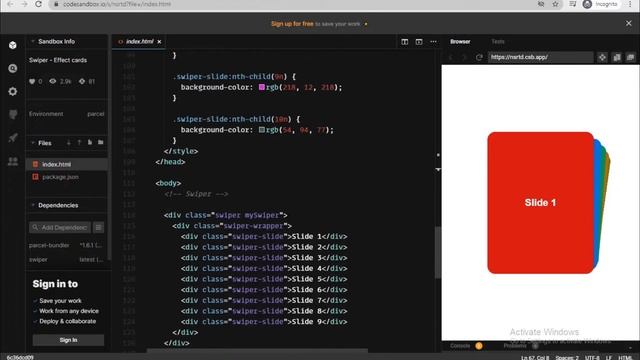Click the responsive preview icon beside the URL bar
This screenshot has height=360, width=640.
tap(617, 58)
